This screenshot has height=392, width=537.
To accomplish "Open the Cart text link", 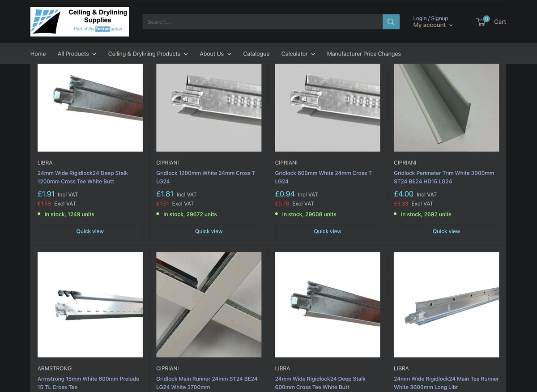I will (500, 21).
